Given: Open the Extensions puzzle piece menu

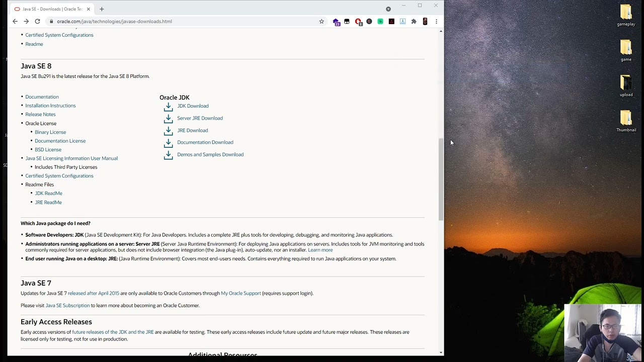Looking at the screenshot, I should tap(414, 21).
